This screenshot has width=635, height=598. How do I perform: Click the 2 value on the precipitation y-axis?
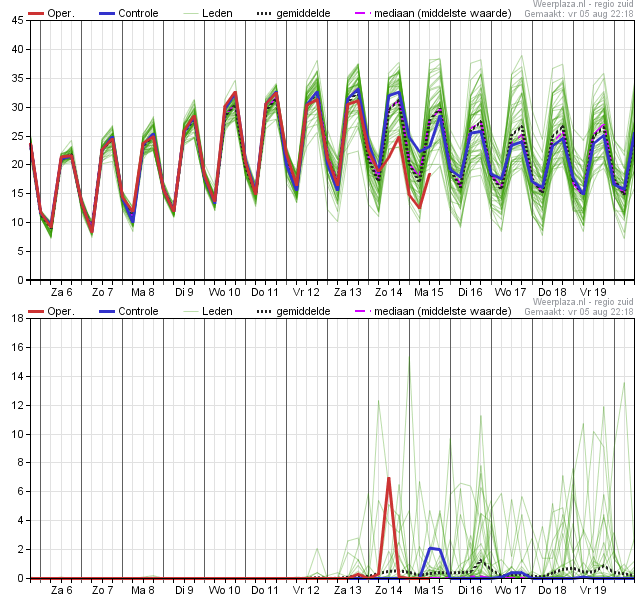21,550
